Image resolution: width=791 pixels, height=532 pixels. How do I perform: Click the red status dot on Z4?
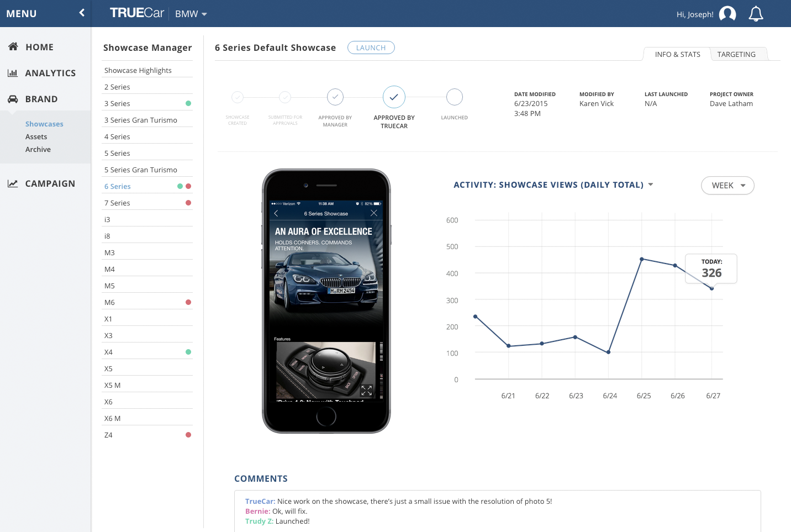188,435
